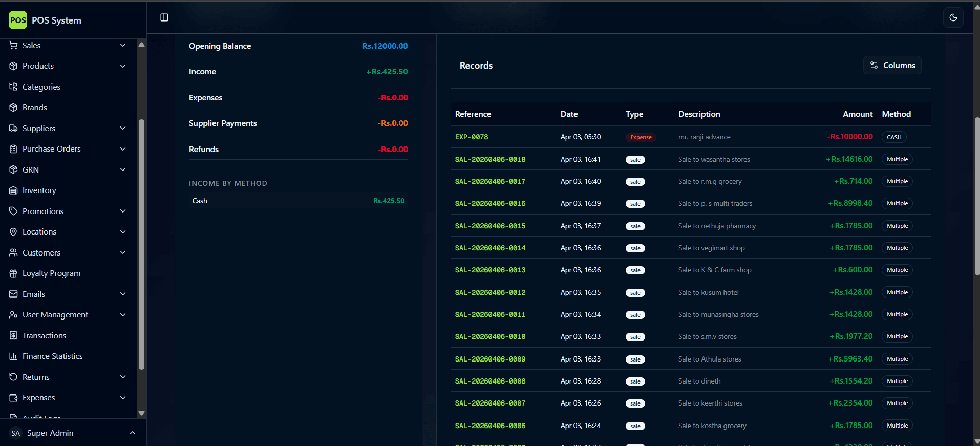Click the POS green logo
This screenshot has width=980, height=446.
18,20
